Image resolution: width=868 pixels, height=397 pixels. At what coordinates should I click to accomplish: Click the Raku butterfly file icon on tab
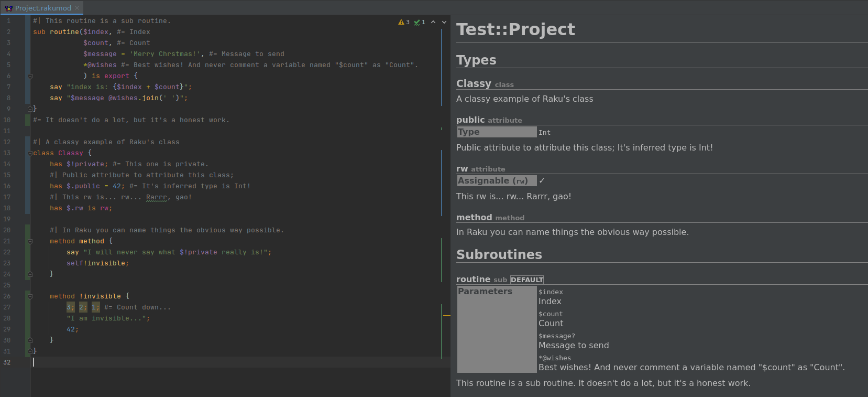coord(8,8)
